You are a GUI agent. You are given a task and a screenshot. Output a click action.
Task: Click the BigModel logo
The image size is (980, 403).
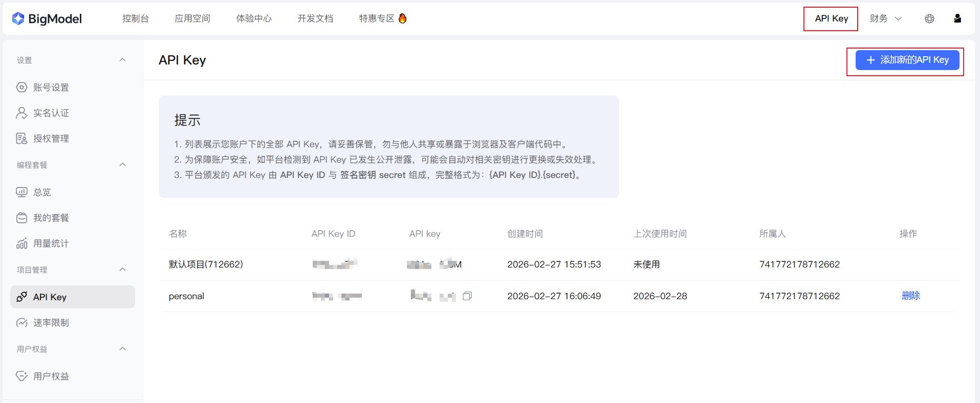[x=47, y=18]
